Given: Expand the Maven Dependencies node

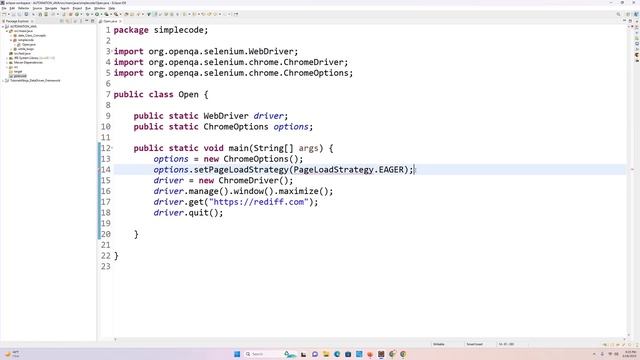Looking at the screenshot, I should click(x=7, y=62).
